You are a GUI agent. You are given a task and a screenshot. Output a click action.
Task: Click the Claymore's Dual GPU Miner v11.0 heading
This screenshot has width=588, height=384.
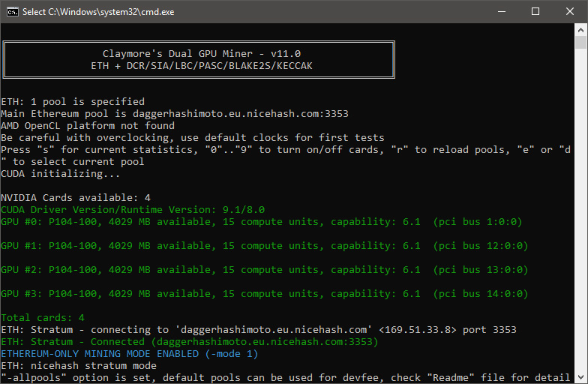tap(201, 54)
